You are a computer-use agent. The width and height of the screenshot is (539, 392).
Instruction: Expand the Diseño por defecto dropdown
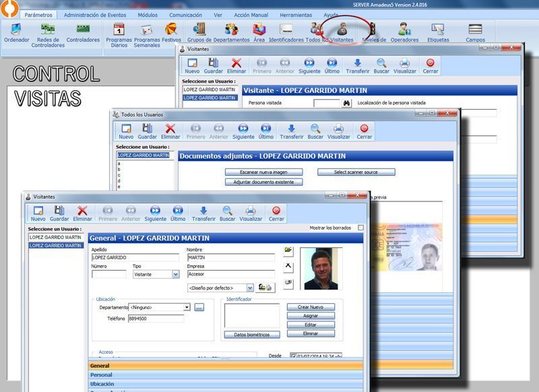[x=249, y=288]
